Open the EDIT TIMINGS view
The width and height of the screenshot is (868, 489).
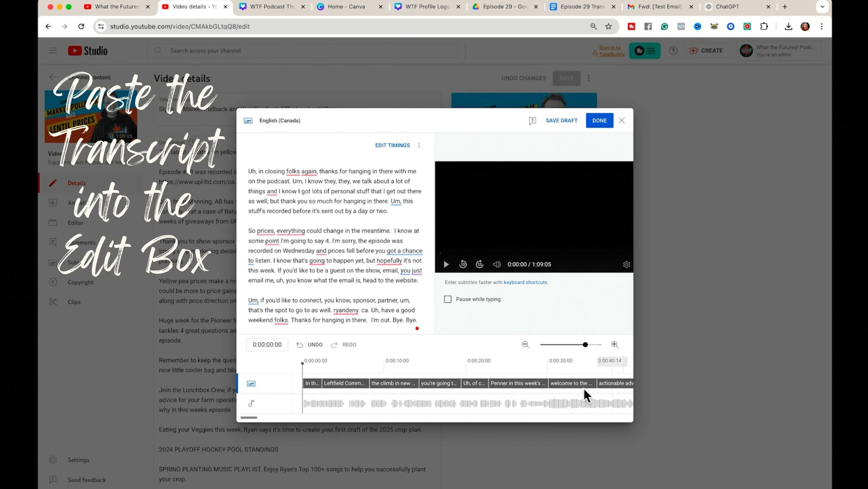pyautogui.click(x=392, y=145)
